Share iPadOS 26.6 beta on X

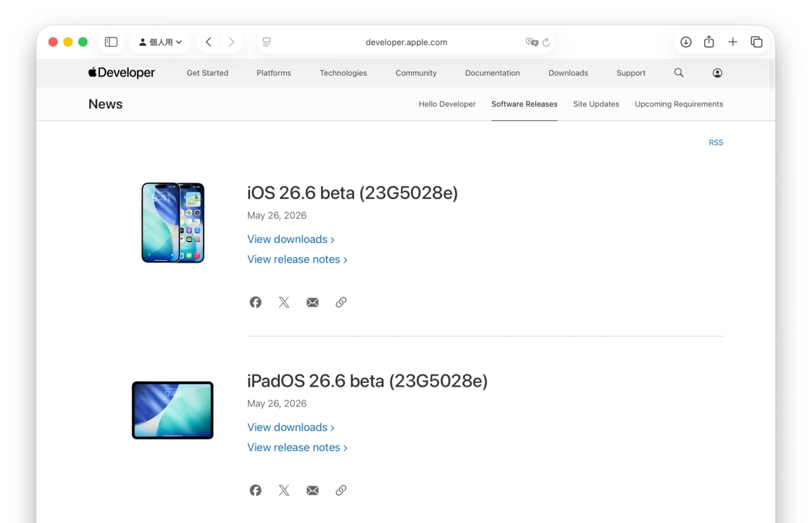coord(284,490)
